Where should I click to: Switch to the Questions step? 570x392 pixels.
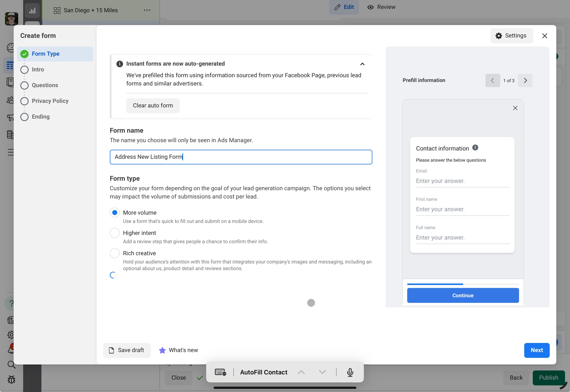45,85
